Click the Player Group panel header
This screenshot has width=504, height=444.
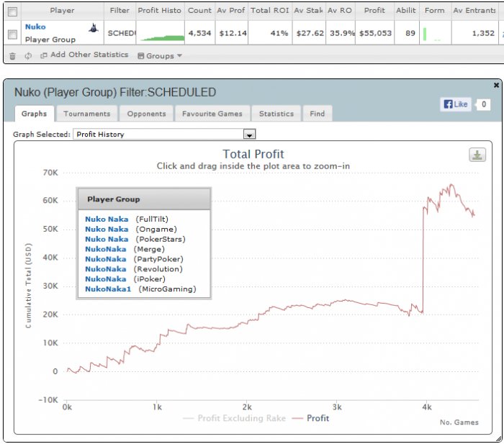pyautogui.click(x=144, y=199)
